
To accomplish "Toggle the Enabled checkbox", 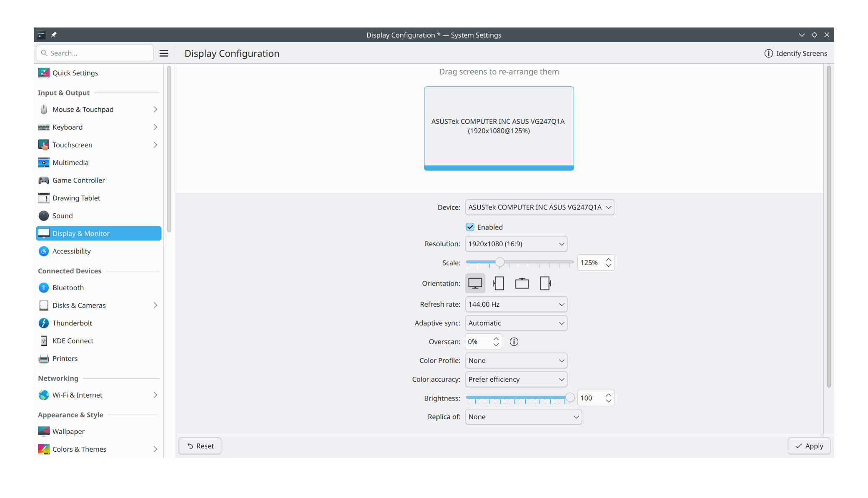I will coord(470,227).
